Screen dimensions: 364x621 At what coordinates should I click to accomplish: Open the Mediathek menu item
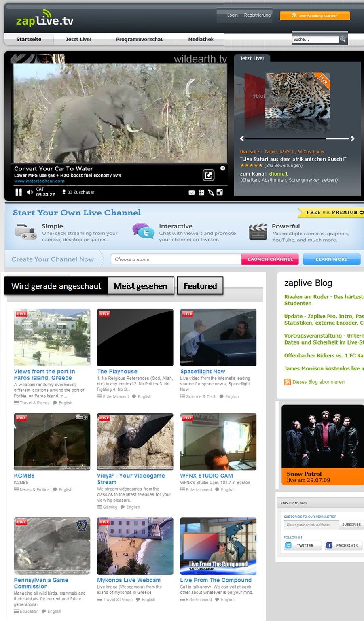click(x=201, y=39)
